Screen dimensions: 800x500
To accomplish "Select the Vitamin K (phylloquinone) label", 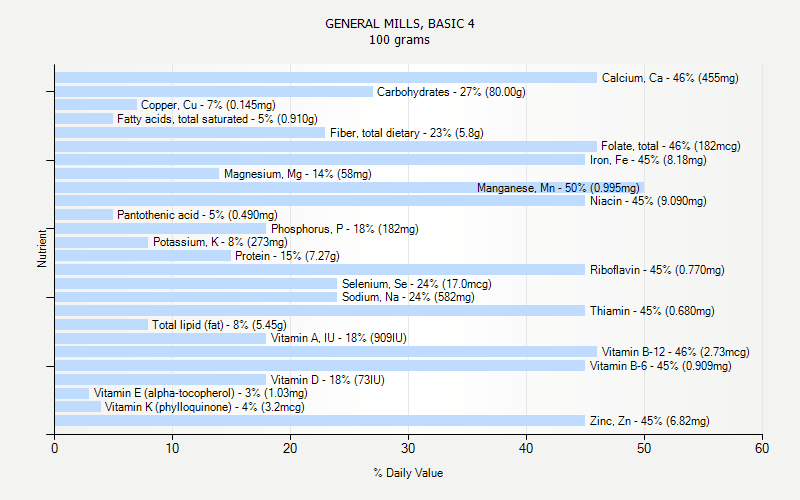I will 205,407.
